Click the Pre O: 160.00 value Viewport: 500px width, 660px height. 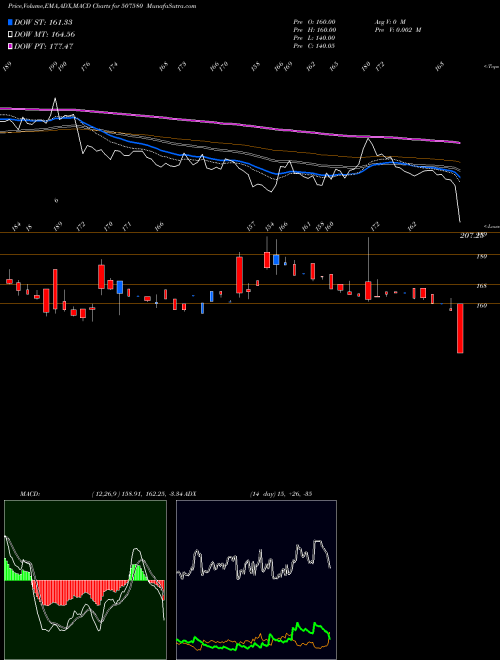314,22
